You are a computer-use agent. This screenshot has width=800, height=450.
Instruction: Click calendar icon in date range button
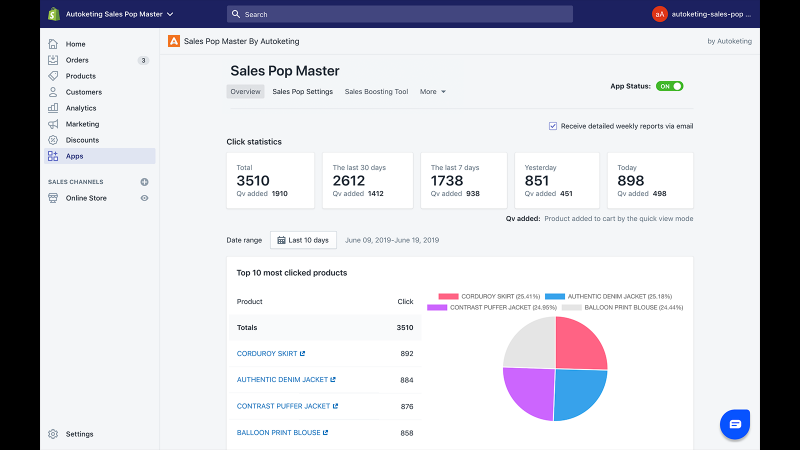(281, 240)
